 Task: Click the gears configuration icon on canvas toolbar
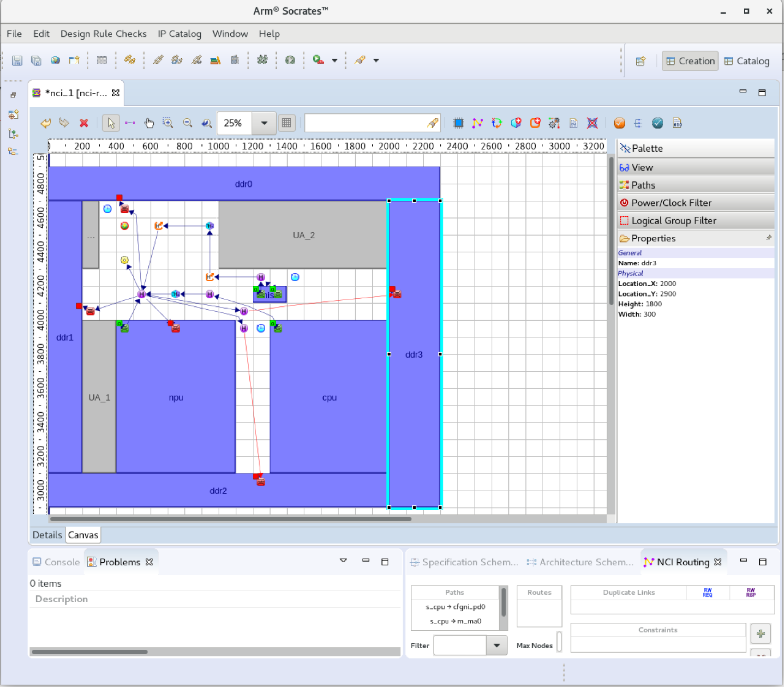[x=554, y=123]
